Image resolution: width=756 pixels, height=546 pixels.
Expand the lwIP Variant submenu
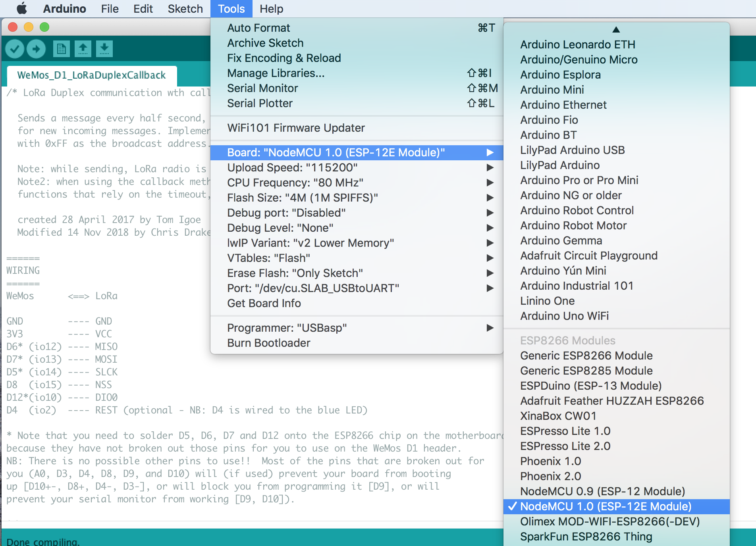[357, 243]
